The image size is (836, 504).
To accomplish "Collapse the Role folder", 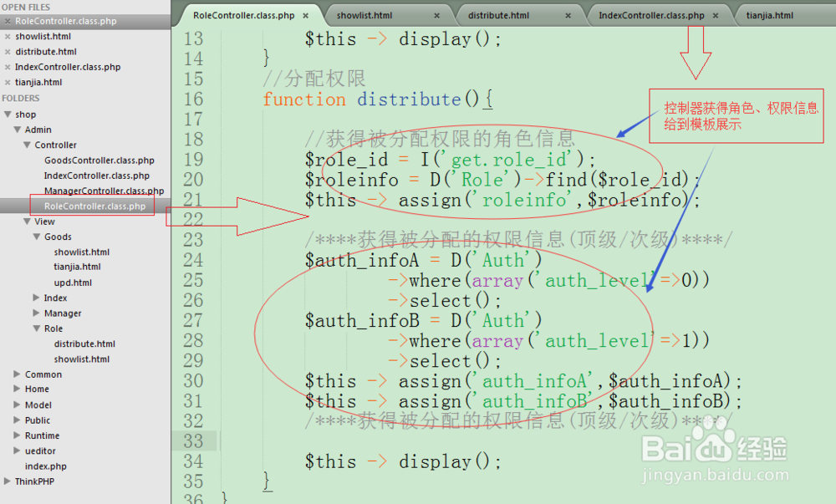I will [x=37, y=328].
